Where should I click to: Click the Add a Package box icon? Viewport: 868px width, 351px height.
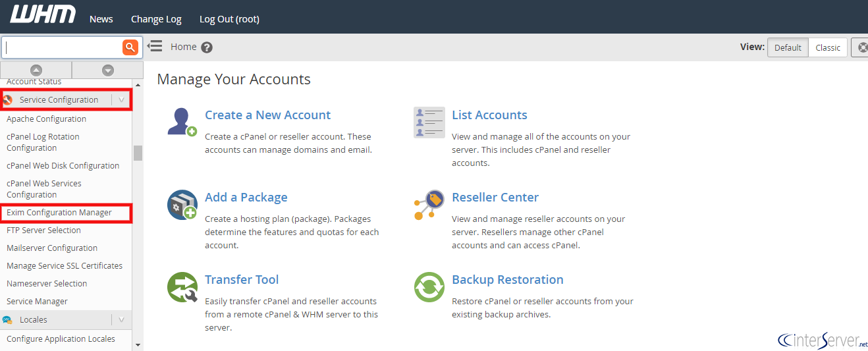coord(182,205)
